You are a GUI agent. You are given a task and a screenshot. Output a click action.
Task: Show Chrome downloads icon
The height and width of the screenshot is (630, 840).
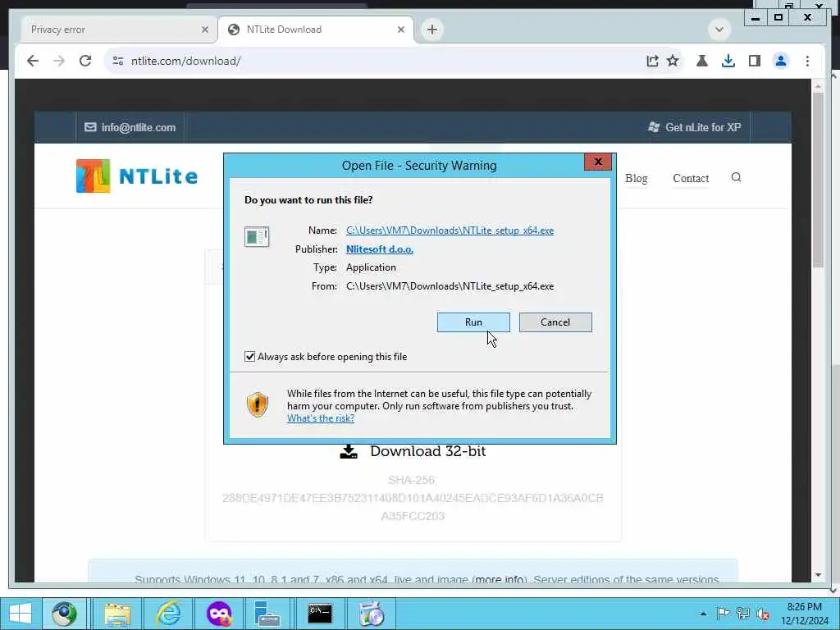click(728, 61)
